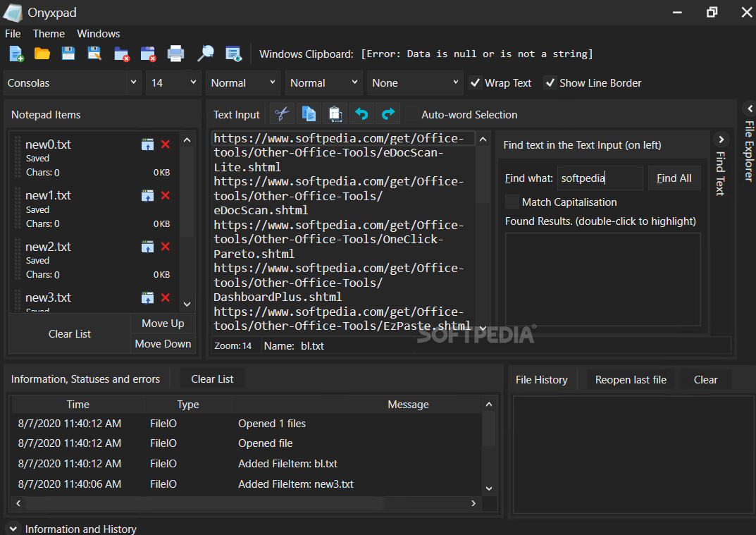
Task: Open the preview window icon with eye
Action: [233, 54]
